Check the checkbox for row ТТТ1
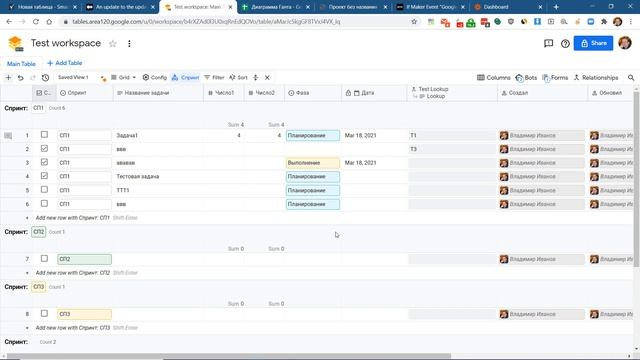Viewport: 640px width, 360px height. (44, 190)
